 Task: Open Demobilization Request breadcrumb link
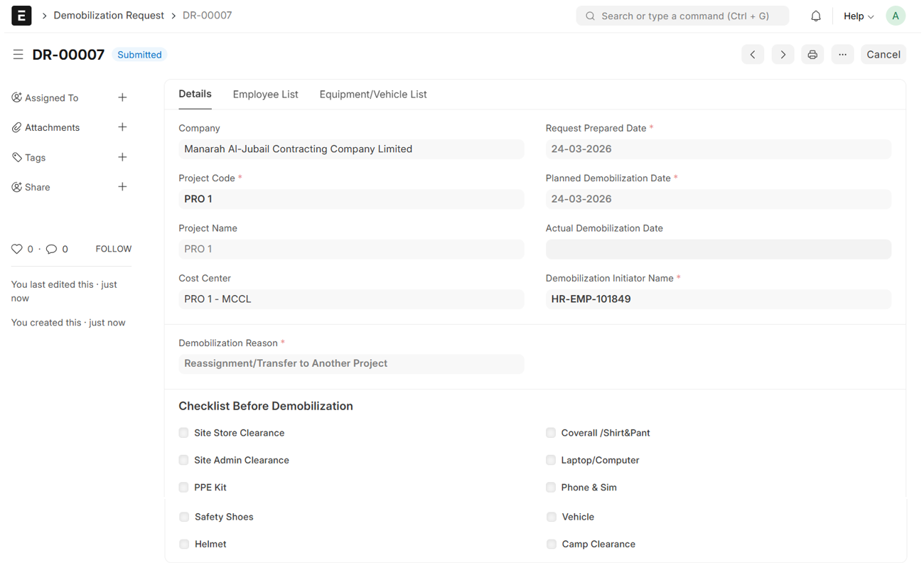pos(109,16)
